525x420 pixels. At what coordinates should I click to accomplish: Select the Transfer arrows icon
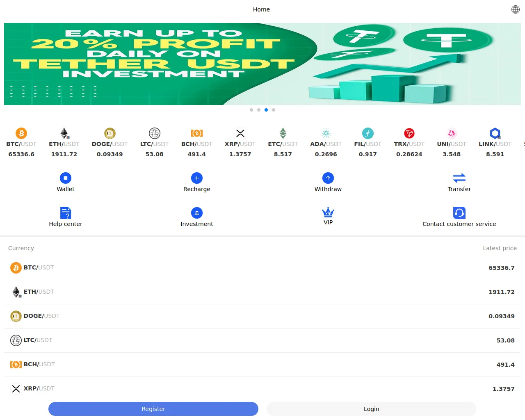459,178
